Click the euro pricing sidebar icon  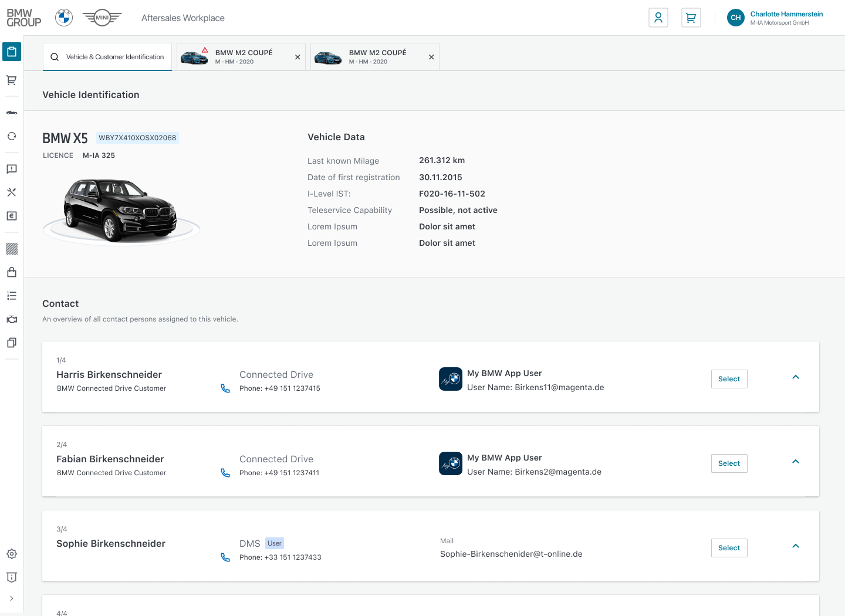pos(12,216)
